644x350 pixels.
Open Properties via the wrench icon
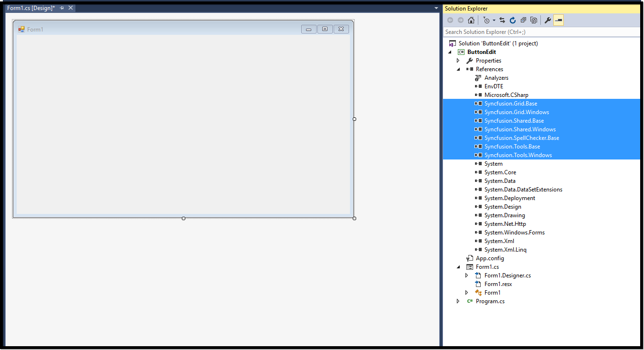click(x=548, y=20)
